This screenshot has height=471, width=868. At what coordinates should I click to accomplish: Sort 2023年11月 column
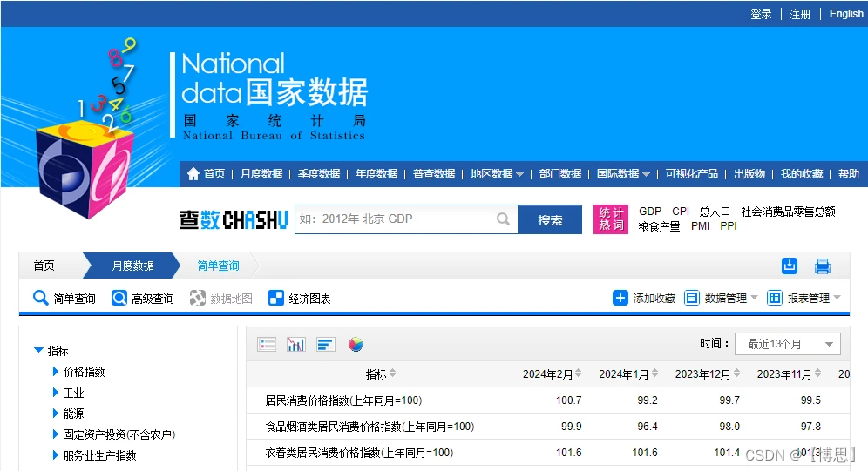(x=817, y=373)
